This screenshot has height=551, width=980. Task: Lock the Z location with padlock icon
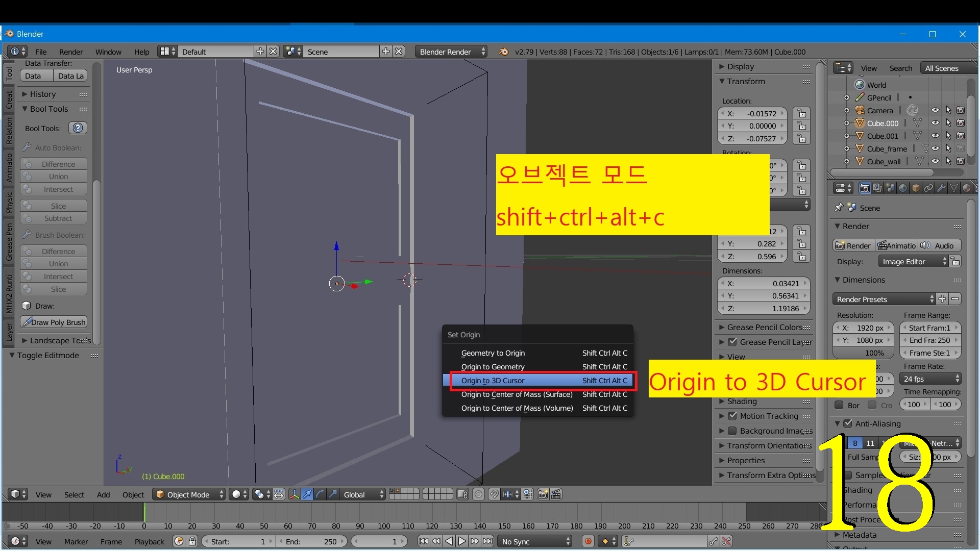click(x=801, y=138)
